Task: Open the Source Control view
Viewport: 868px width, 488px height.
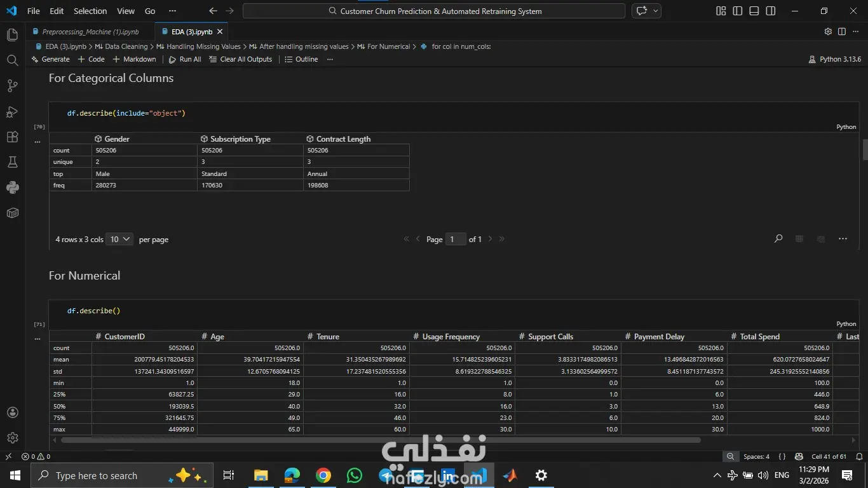Action: [x=12, y=86]
